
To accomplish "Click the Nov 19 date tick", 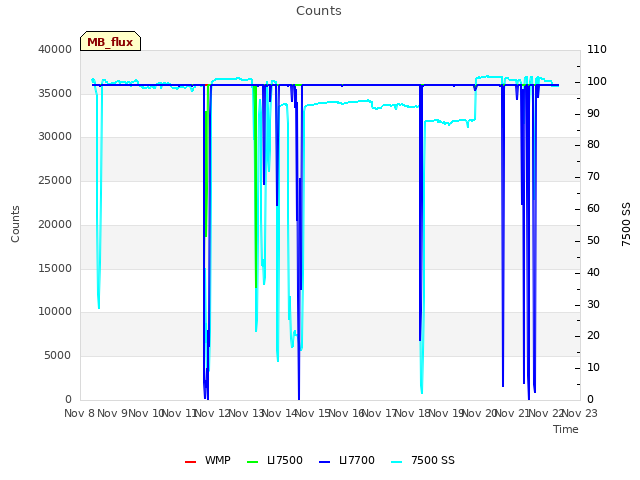I will (446, 414).
